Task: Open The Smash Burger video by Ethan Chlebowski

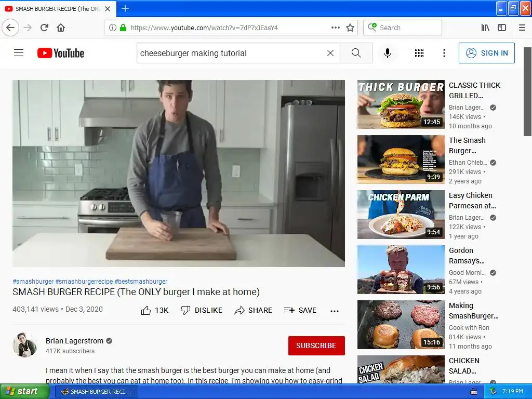Action: (401, 159)
